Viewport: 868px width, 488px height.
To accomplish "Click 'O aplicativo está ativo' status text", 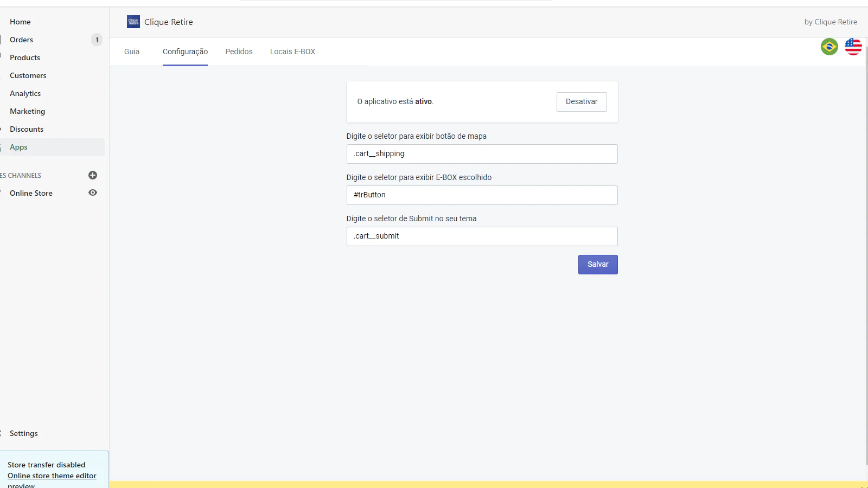I will click(x=395, y=102).
